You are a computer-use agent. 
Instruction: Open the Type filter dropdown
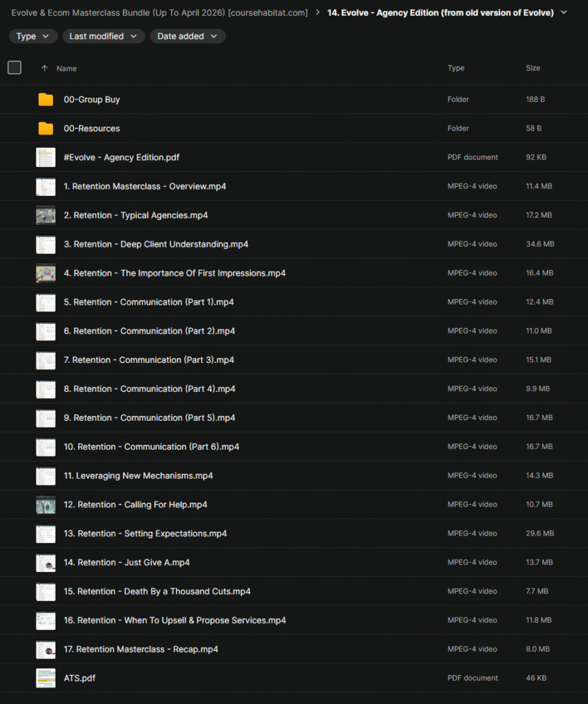tap(33, 36)
